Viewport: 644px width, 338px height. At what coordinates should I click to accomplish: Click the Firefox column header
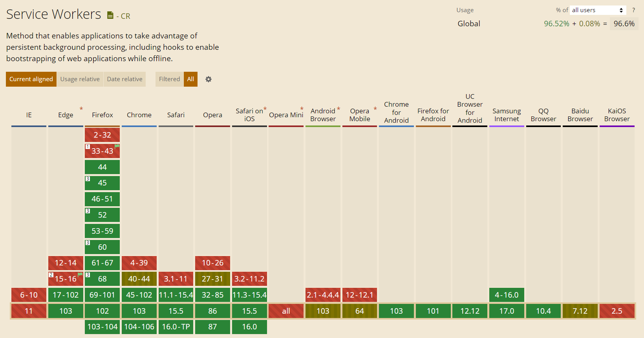tap(102, 115)
